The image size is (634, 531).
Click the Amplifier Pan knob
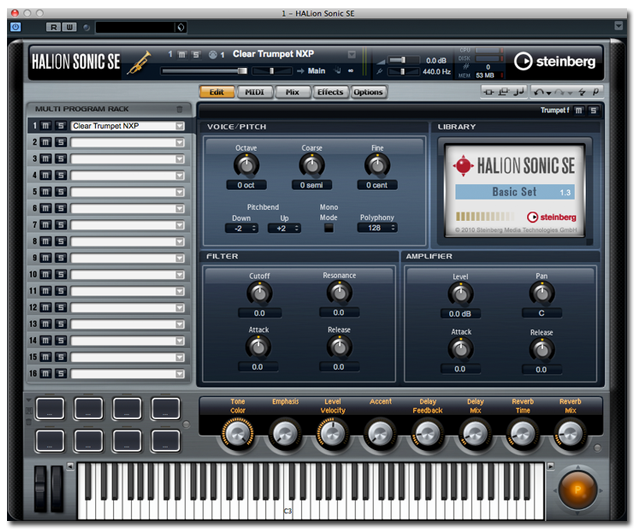(542, 293)
